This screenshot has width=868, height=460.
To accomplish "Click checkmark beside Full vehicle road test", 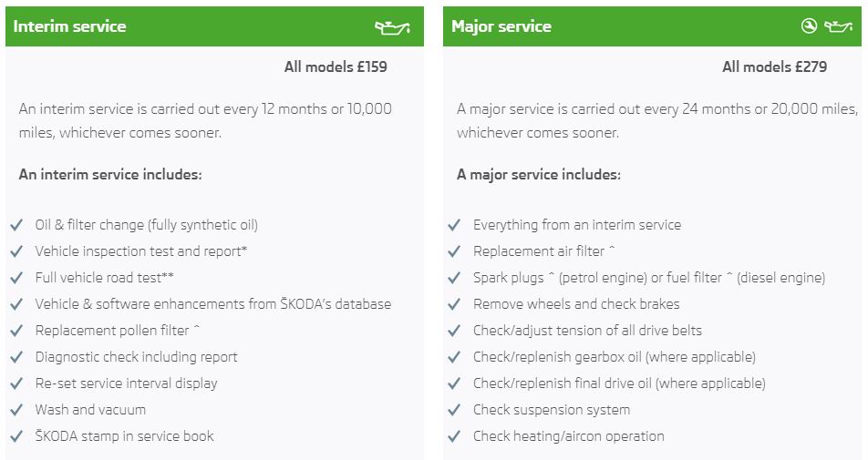I will pyautogui.click(x=16, y=278).
